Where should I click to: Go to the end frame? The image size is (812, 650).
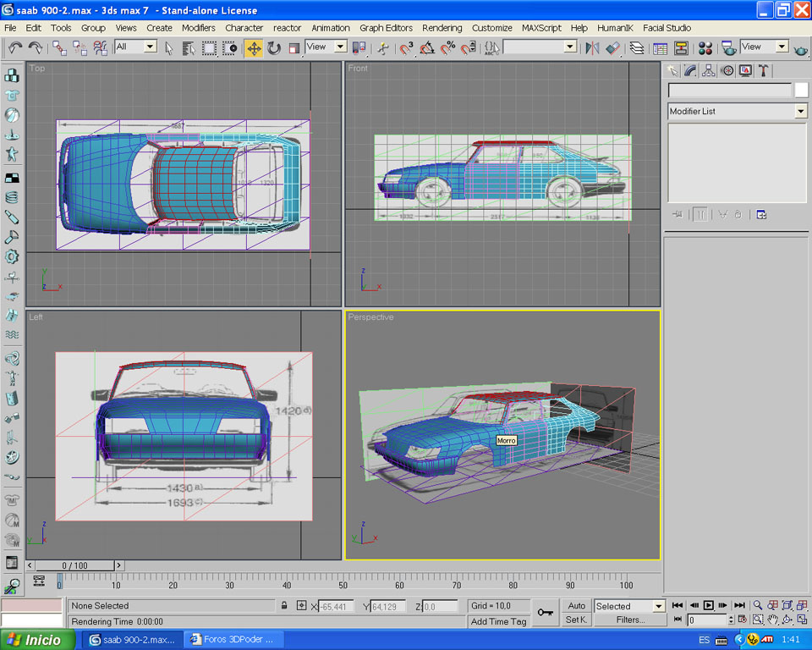tap(739, 605)
